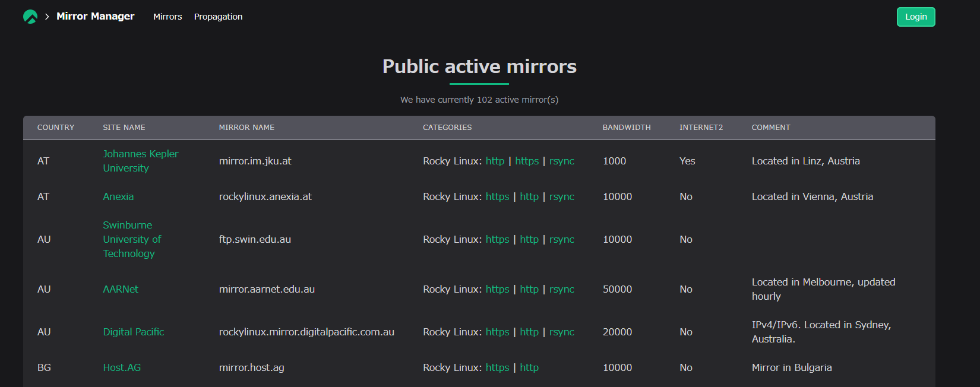Click the Internet2 value Yes

[687, 161]
